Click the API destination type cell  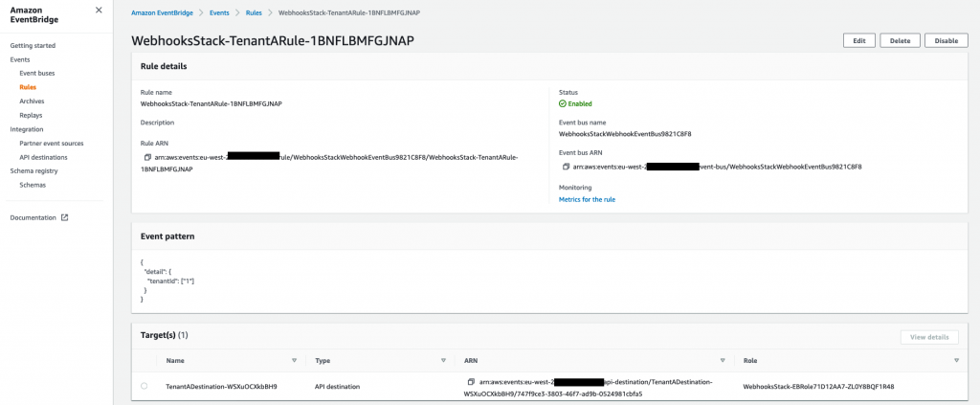pyautogui.click(x=338, y=386)
